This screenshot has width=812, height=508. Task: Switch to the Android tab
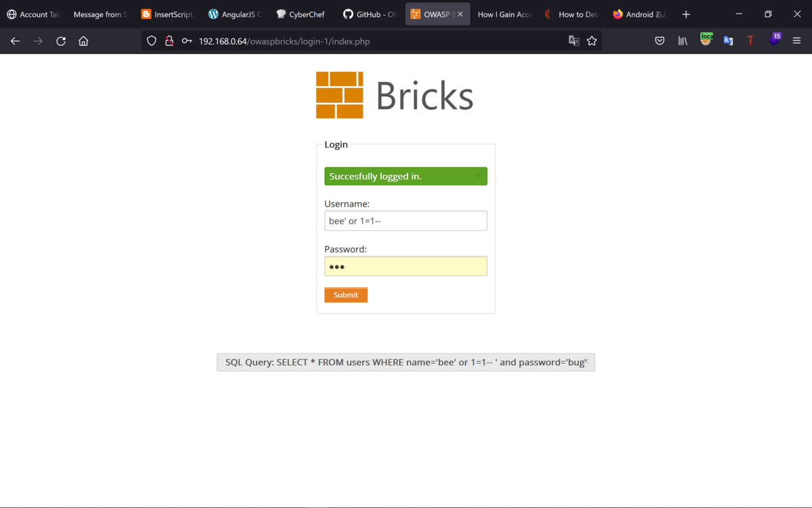(639, 14)
